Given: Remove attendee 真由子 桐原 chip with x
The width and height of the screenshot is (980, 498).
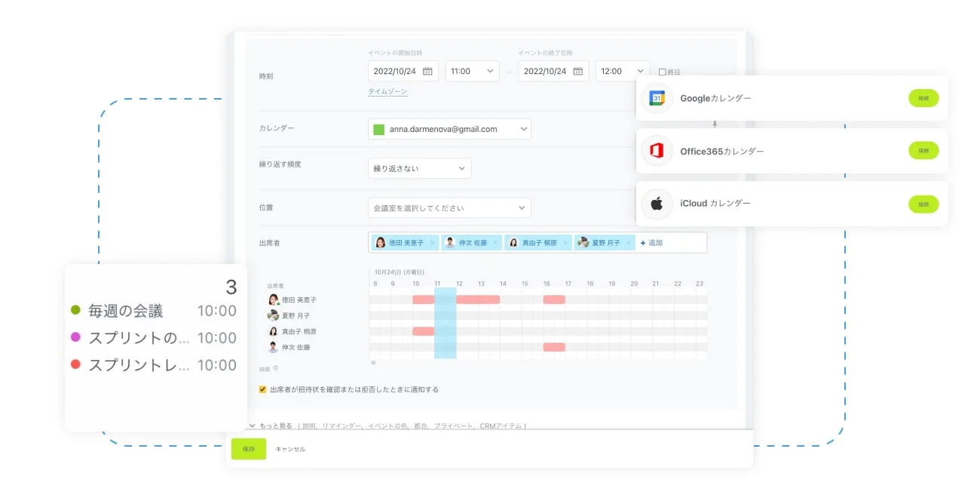Looking at the screenshot, I should pyautogui.click(x=565, y=243).
